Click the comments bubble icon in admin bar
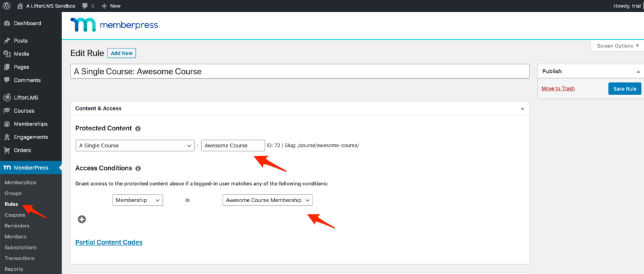The width and height of the screenshot is (644, 274). click(85, 6)
